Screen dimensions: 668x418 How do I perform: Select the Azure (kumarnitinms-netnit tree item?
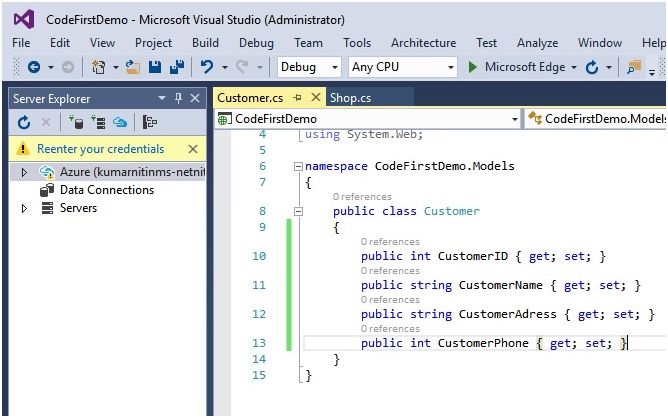coord(132,172)
